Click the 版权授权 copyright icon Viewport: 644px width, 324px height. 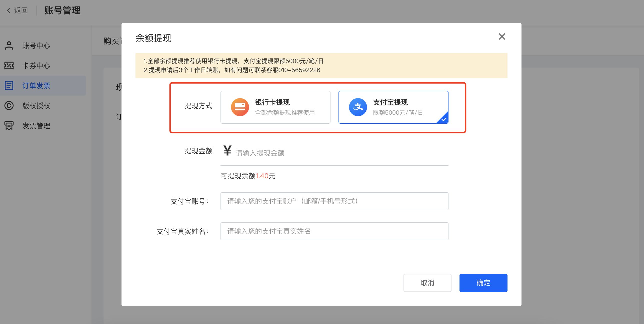(x=9, y=106)
